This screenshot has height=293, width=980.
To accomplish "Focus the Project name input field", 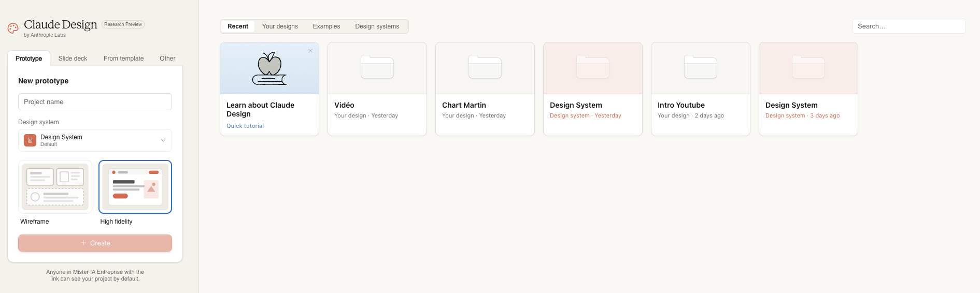I will (95, 102).
